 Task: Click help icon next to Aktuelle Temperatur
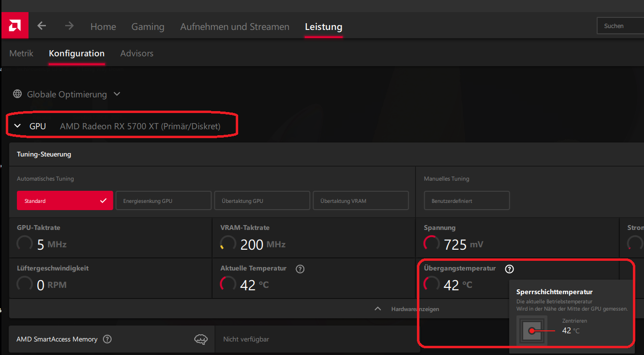coord(300,269)
